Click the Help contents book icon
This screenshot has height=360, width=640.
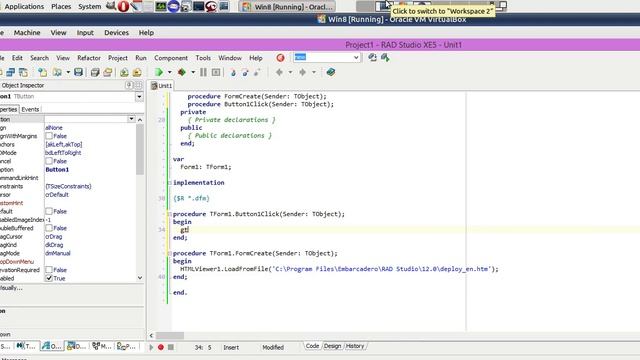click(x=331, y=72)
